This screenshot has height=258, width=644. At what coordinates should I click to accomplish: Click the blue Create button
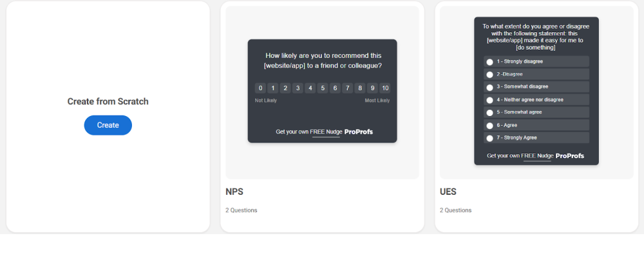[x=108, y=125]
